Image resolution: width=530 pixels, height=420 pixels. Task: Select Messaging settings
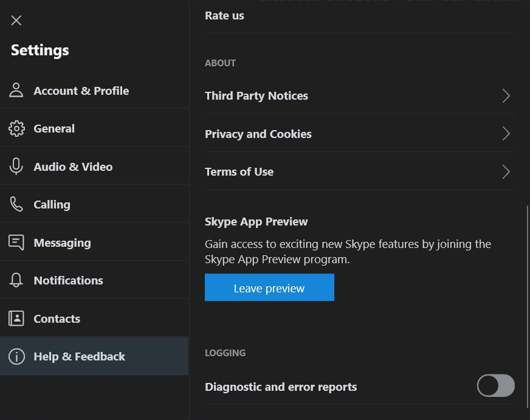pyautogui.click(x=94, y=243)
